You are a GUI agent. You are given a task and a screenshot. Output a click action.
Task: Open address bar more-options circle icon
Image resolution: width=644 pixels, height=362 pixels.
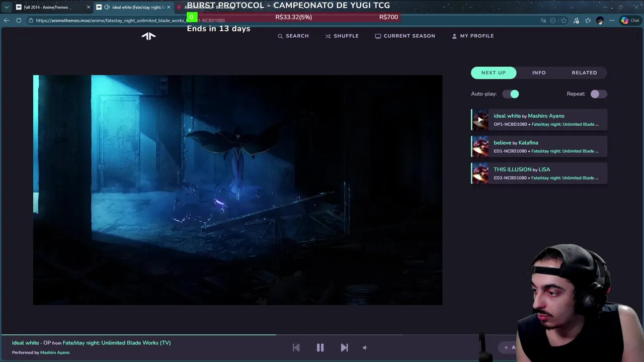pos(553,21)
